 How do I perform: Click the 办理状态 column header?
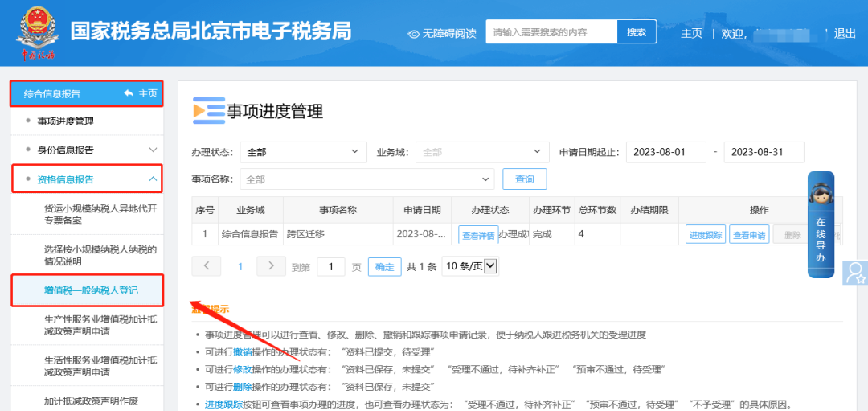point(490,210)
